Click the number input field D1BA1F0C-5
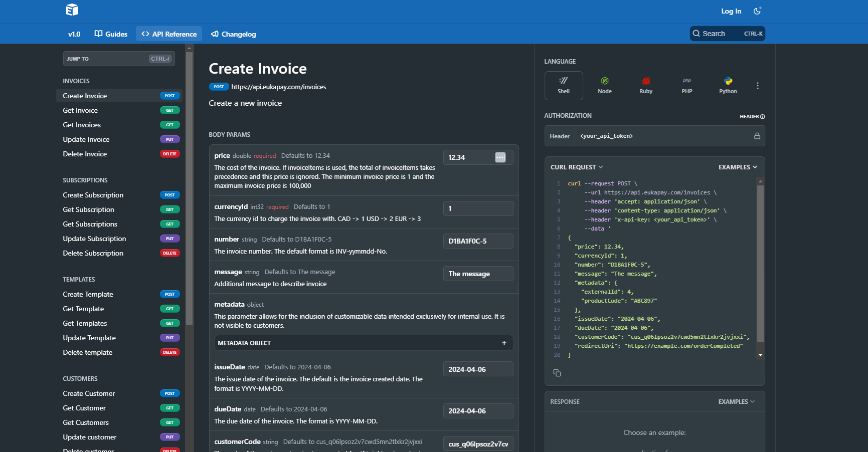868x452 pixels. click(x=478, y=241)
